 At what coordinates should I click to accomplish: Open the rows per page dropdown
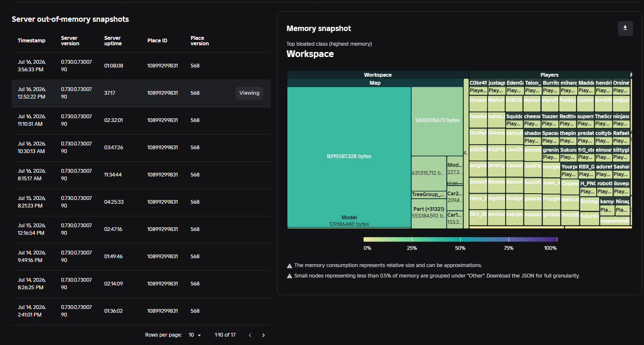click(x=195, y=335)
